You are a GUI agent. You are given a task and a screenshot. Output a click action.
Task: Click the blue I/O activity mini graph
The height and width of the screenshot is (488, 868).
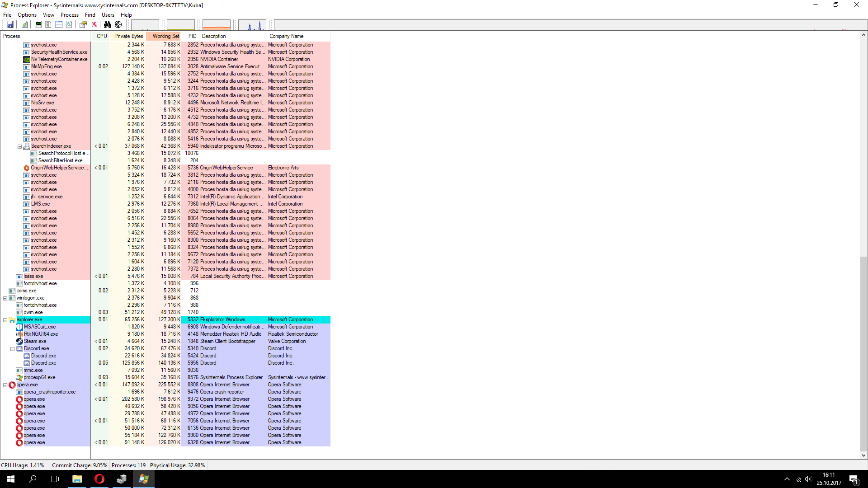[x=252, y=25]
